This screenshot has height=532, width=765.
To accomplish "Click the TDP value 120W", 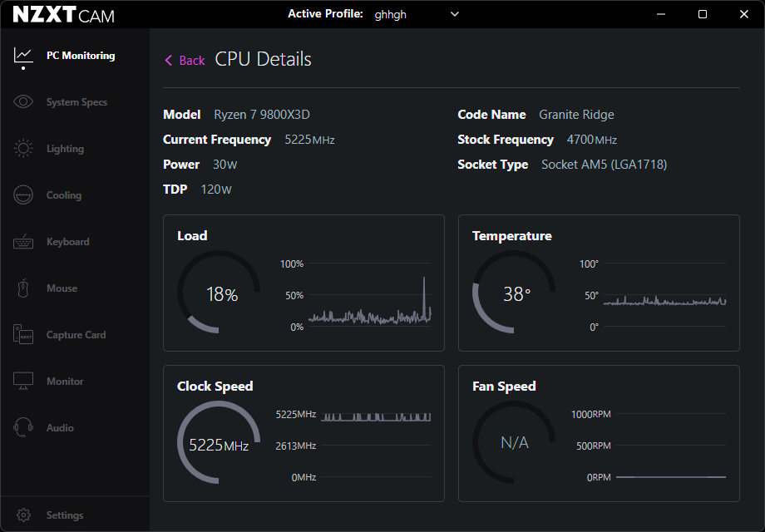I will coord(216,190).
